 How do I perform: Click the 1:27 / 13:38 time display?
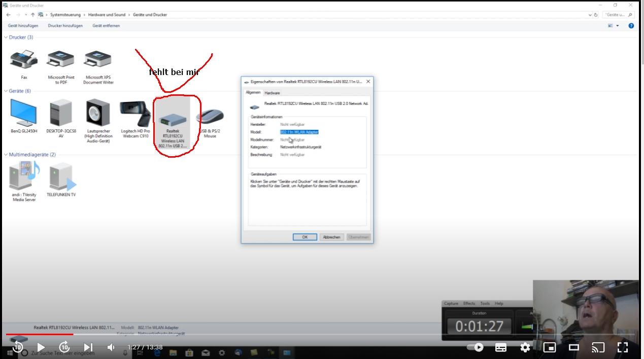tap(145, 347)
